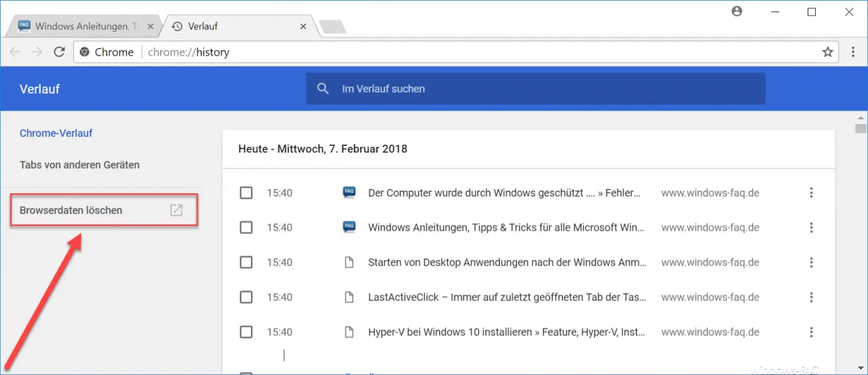This screenshot has width=868, height=375.
Task: Check the box for 'LastActiveClick' entry
Action: click(x=246, y=297)
